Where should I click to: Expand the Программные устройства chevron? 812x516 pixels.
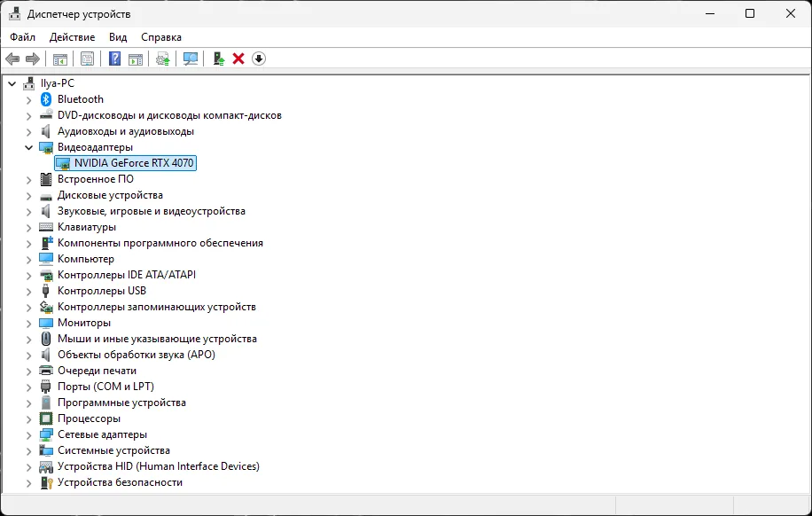[x=28, y=403]
